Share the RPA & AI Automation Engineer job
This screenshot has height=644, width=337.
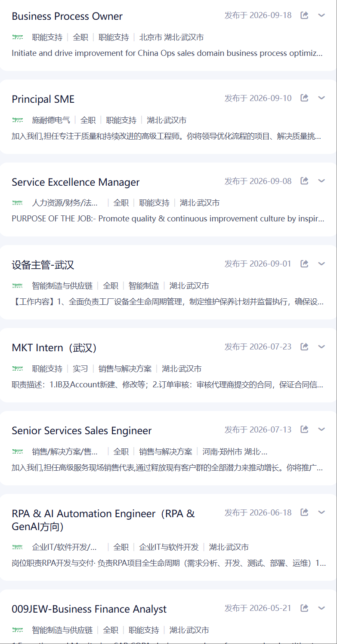point(304,512)
